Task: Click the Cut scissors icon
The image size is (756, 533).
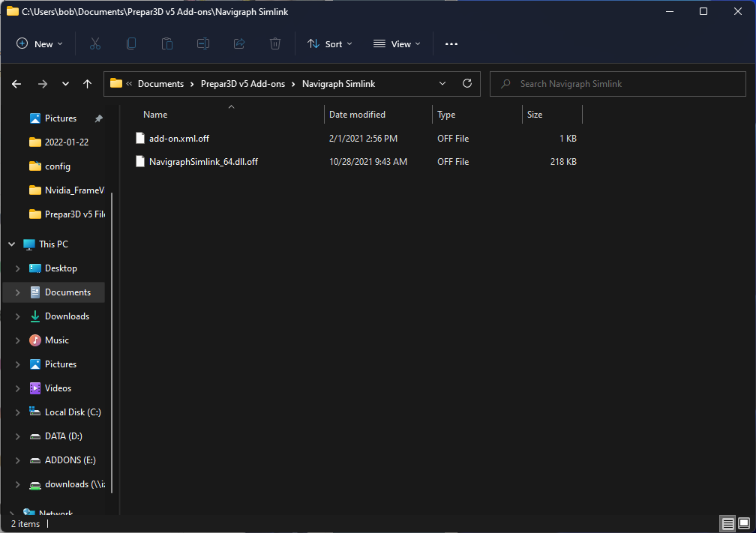Action: [x=95, y=43]
